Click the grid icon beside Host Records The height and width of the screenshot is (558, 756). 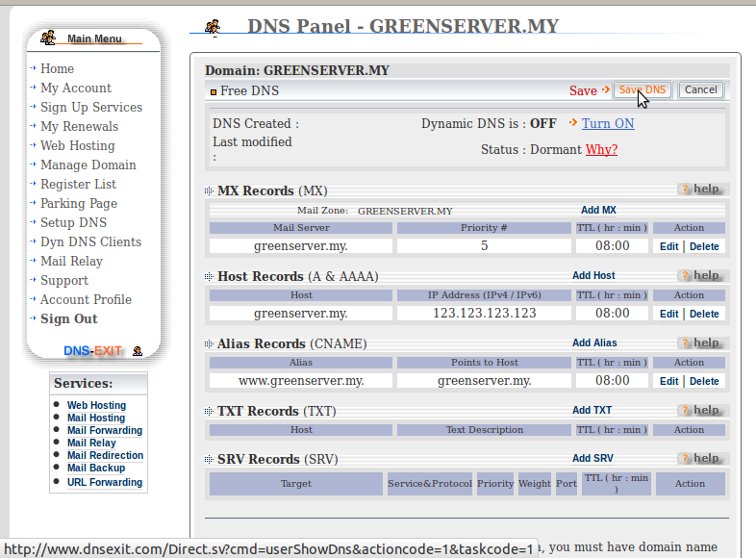tap(209, 276)
